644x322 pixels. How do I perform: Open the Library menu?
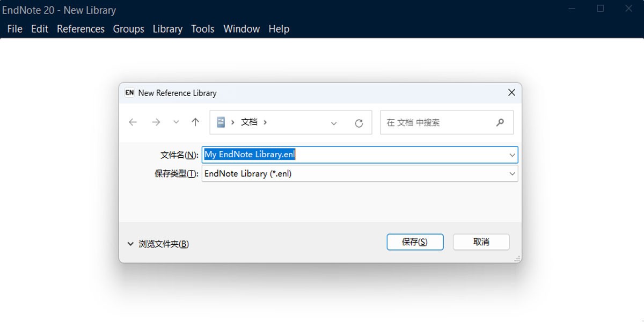tap(167, 29)
